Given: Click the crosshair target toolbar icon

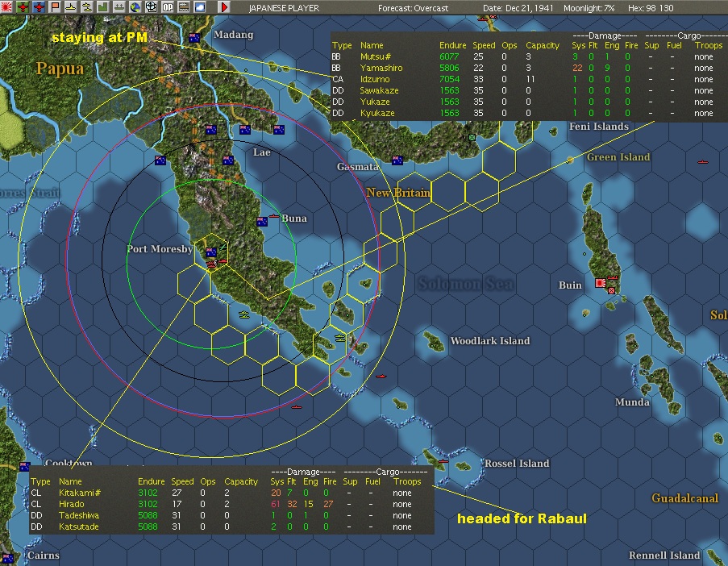Looking at the screenshot, I should point(152,7).
